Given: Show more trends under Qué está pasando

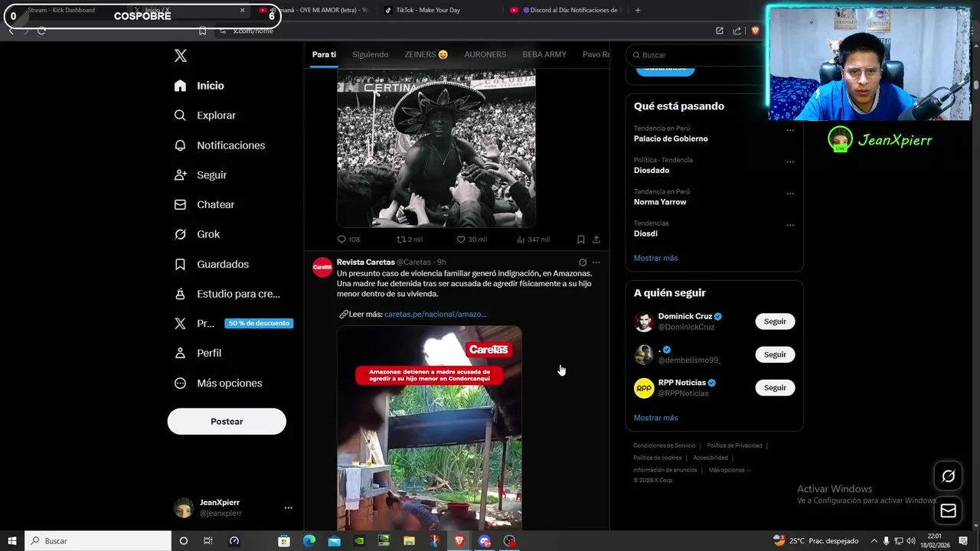Looking at the screenshot, I should coord(656,259).
